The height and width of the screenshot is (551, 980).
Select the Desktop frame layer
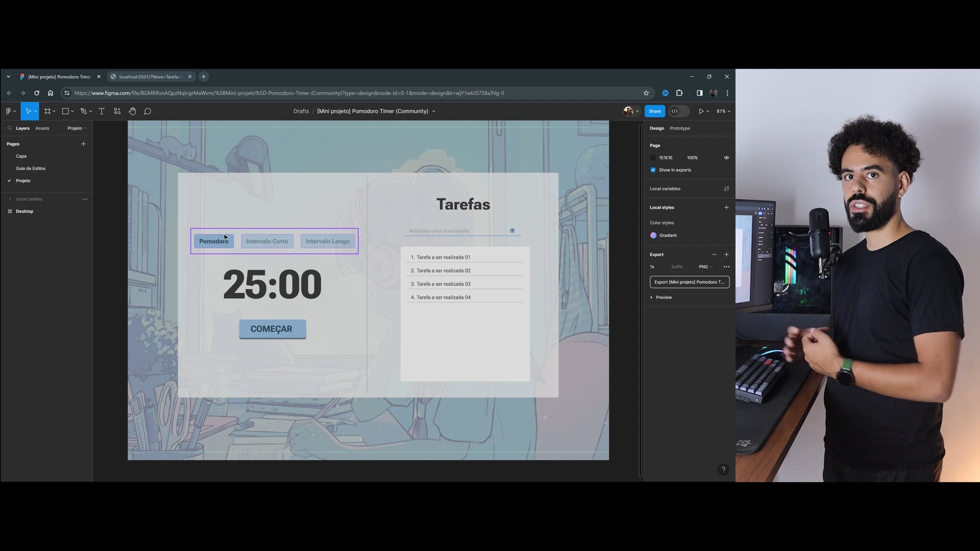pos(24,211)
